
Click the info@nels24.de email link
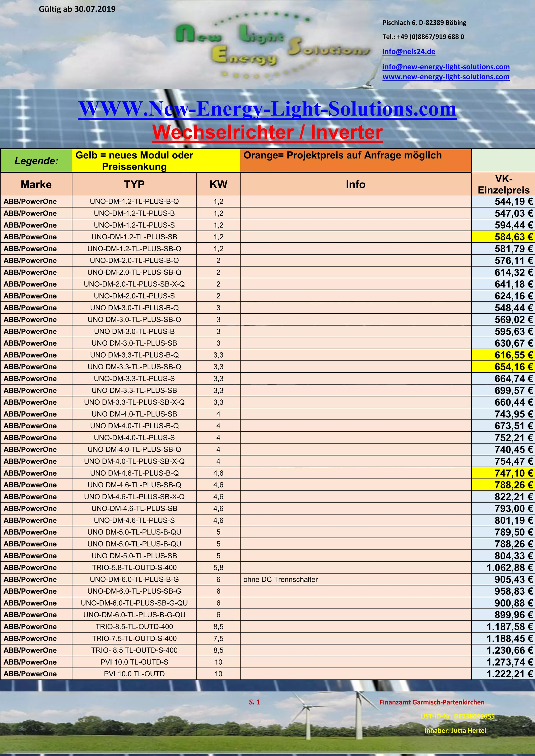click(x=409, y=52)
